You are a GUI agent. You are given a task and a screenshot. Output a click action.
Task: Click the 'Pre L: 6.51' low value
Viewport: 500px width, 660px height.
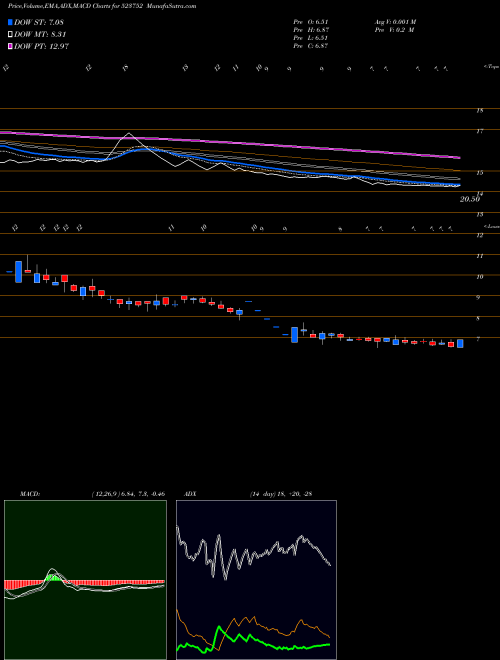(x=311, y=38)
